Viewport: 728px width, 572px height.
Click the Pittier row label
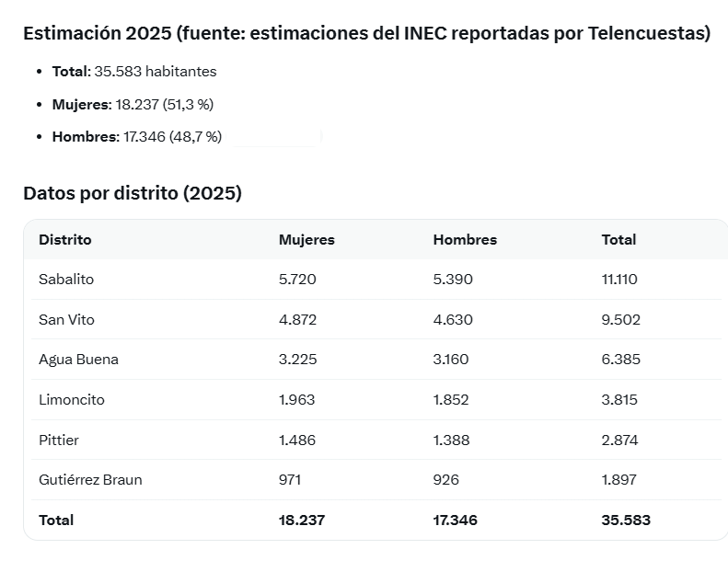tap(59, 440)
